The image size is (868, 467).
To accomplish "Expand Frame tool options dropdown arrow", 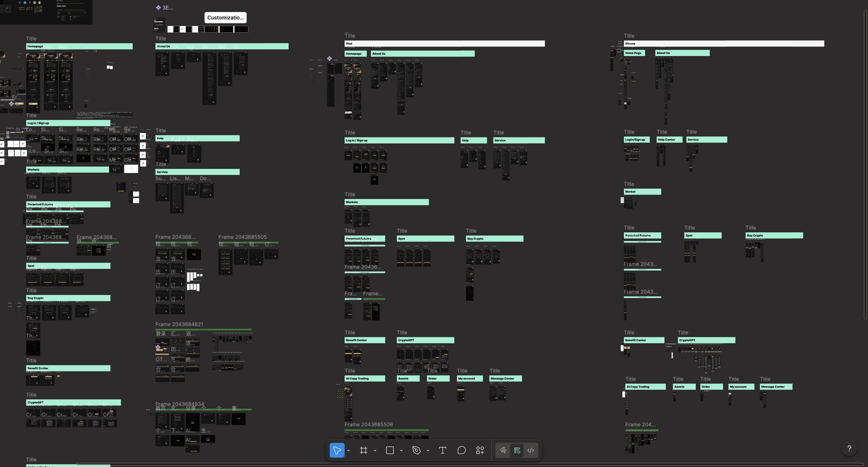I will 375,450.
